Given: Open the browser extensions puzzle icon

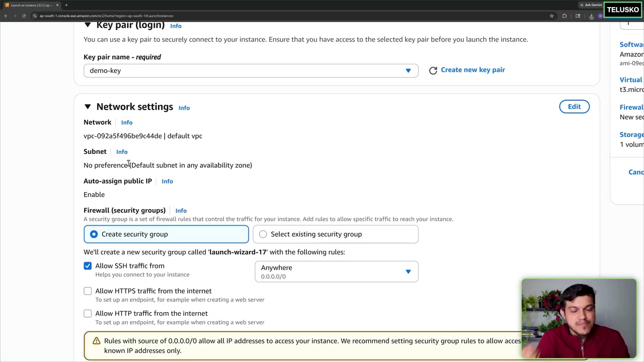Looking at the screenshot, I should pyautogui.click(x=565, y=16).
